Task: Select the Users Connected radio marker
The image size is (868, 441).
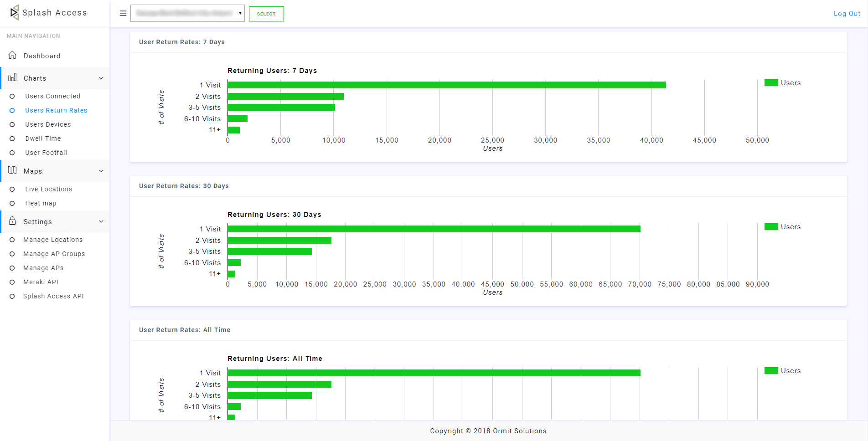Action: pos(12,96)
